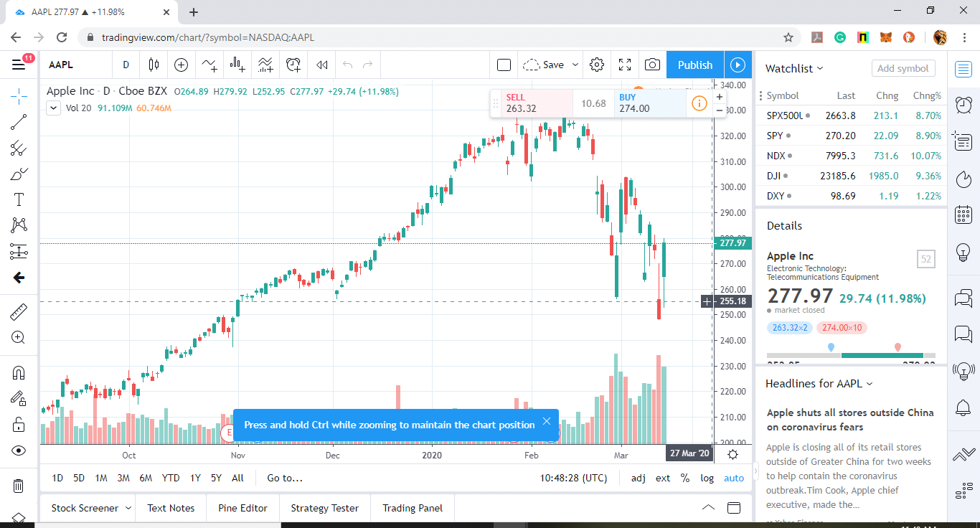This screenshot has width=980, height=528.
Task: Toggle auto scale
Action: [734, 478]
